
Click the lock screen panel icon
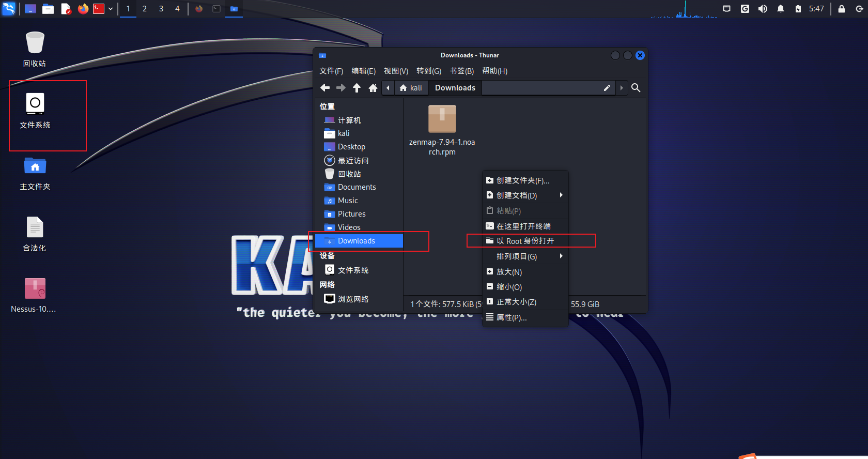[842, 9]
